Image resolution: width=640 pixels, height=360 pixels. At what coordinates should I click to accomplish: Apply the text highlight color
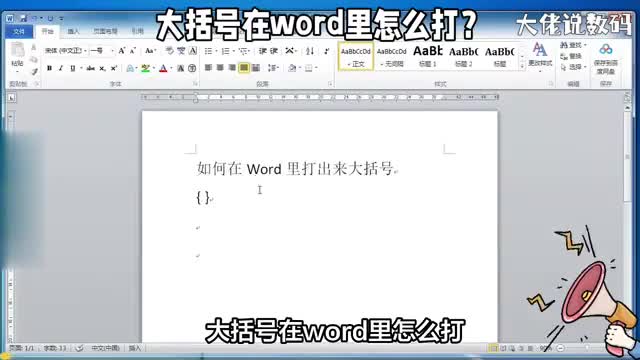tap(145, 68)
